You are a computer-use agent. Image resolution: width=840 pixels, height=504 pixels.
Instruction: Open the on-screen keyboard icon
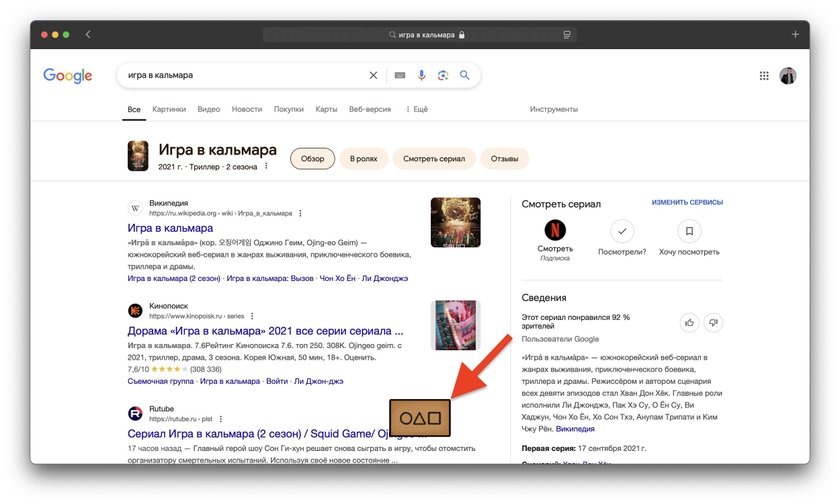point(400,76)
